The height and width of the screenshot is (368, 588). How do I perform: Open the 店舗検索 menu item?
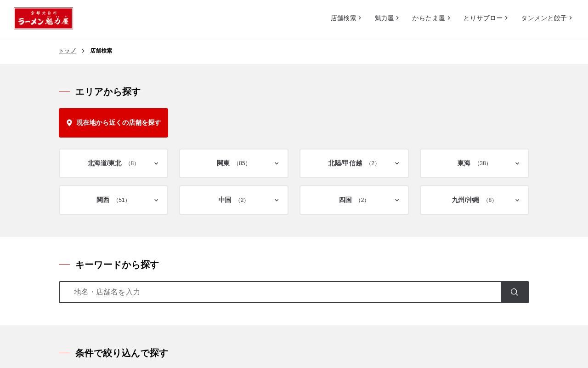[346, 18]
